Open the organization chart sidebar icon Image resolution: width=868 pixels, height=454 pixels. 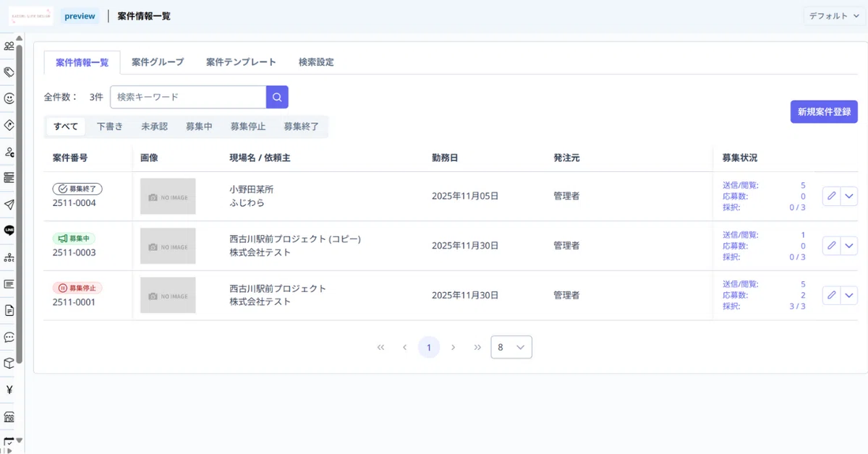click(x=9, y=257)
